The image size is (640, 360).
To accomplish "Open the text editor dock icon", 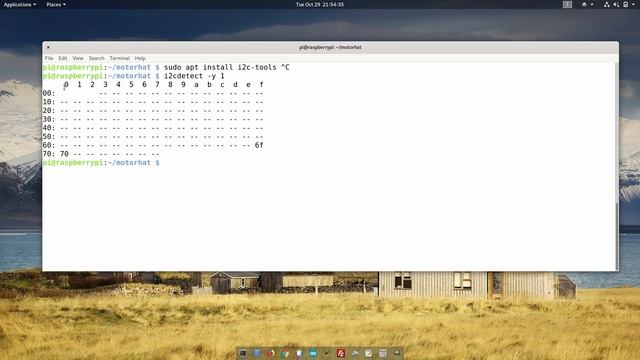I will (x=369, y=353).
